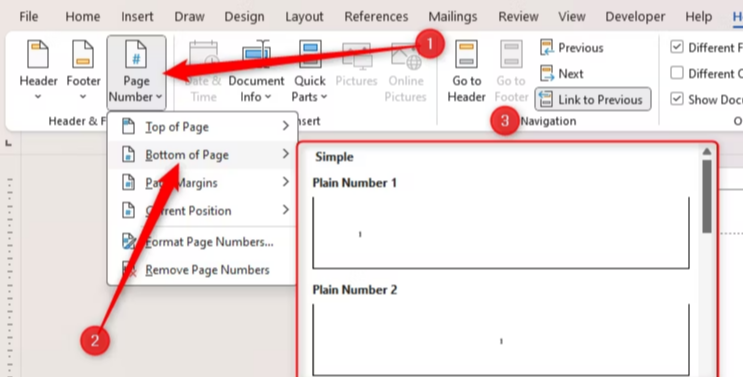Expand arrow beside Bottom of Page
743x377 pixels.
(285, 154)
